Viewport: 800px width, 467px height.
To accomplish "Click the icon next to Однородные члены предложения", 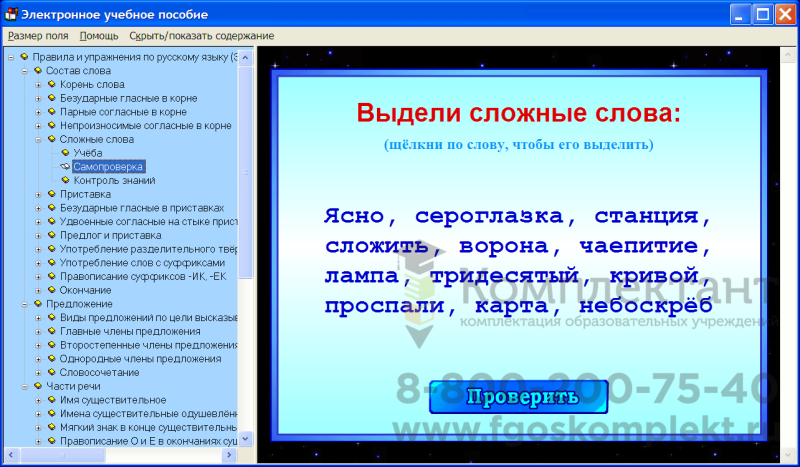I will pyautogui.click(x=52, y=358).
